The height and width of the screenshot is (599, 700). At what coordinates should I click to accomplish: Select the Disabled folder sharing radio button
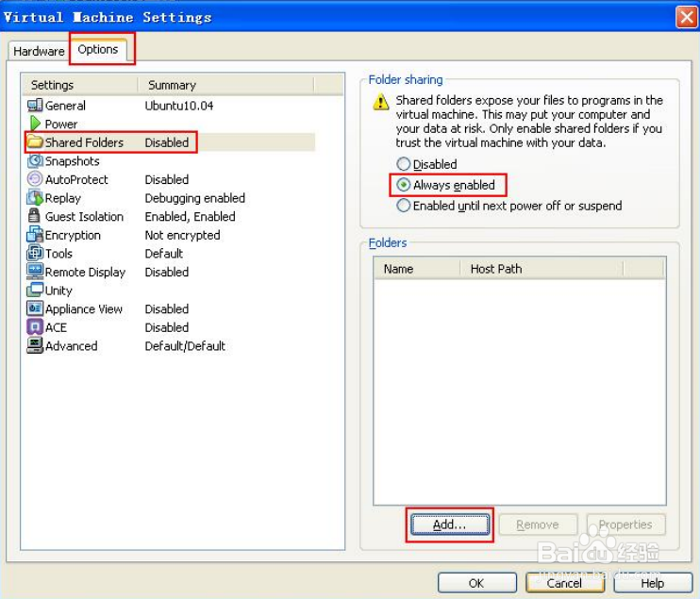pyautogui.click(x=403, y=164)
